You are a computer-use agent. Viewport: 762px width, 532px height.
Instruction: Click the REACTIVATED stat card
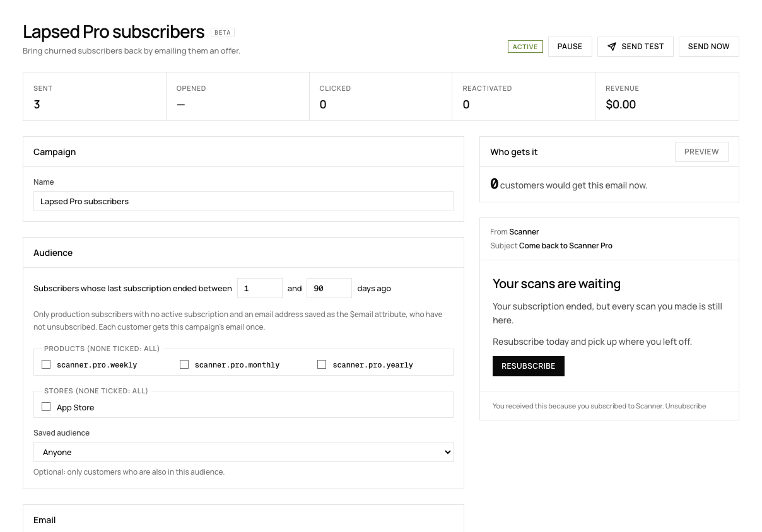click(x=524, y=96)
